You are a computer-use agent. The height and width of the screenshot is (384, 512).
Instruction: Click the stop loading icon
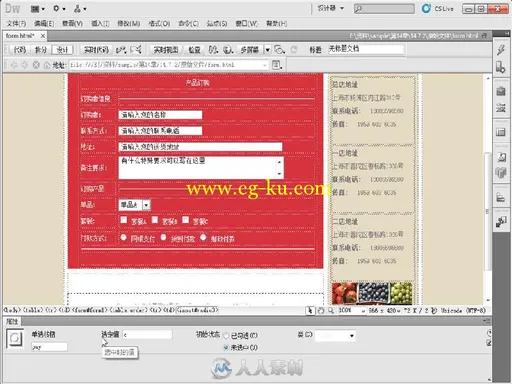tap(36, 65)
